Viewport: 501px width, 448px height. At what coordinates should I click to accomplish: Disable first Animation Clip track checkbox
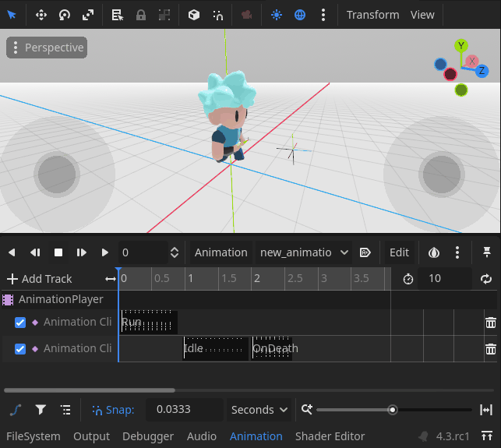click(20, 323)
